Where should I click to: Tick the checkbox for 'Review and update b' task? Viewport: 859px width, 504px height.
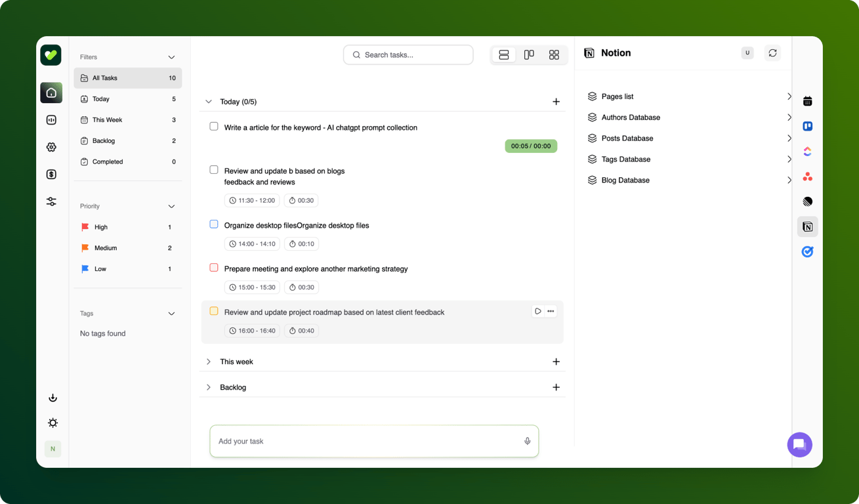click(214, 169)
